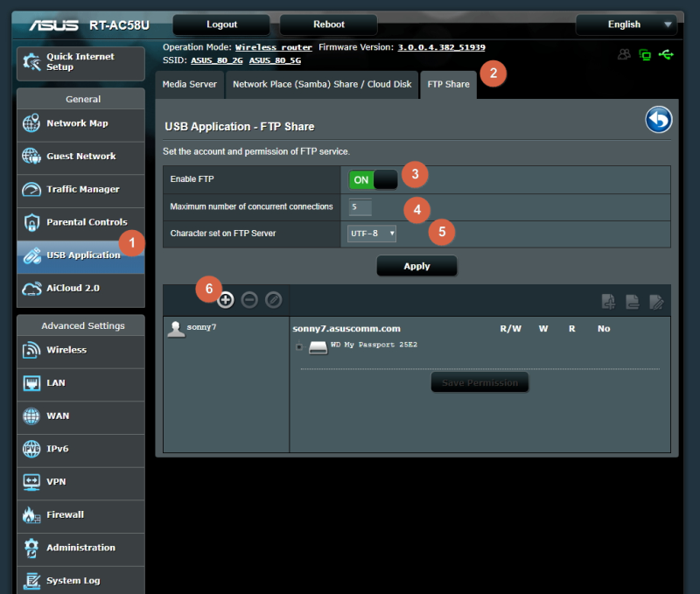This screenshot has height=594, width=700.
Task: Open AiCloud 2.0 page
Action: [x=80, y=289]
